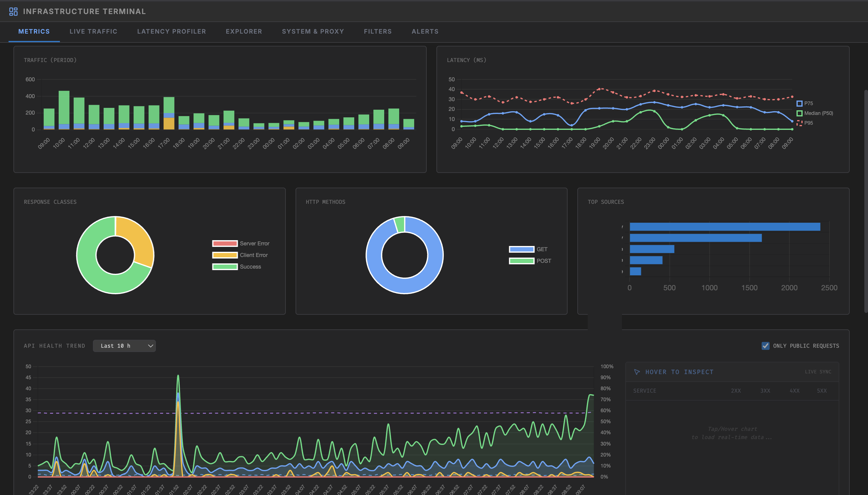The width and height of the screenshot is (868, 495).
Task: Click the API HEALTH TREND label
Action: (x=54, y=346)
